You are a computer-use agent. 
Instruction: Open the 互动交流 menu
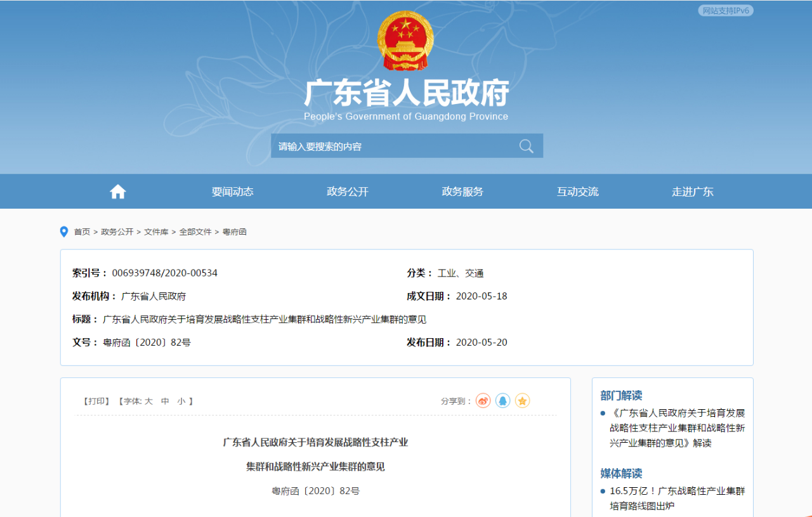(x=578, y=192)
